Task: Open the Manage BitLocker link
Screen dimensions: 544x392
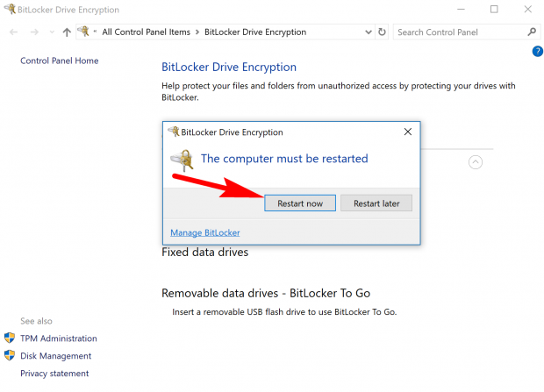Action: 204,232
